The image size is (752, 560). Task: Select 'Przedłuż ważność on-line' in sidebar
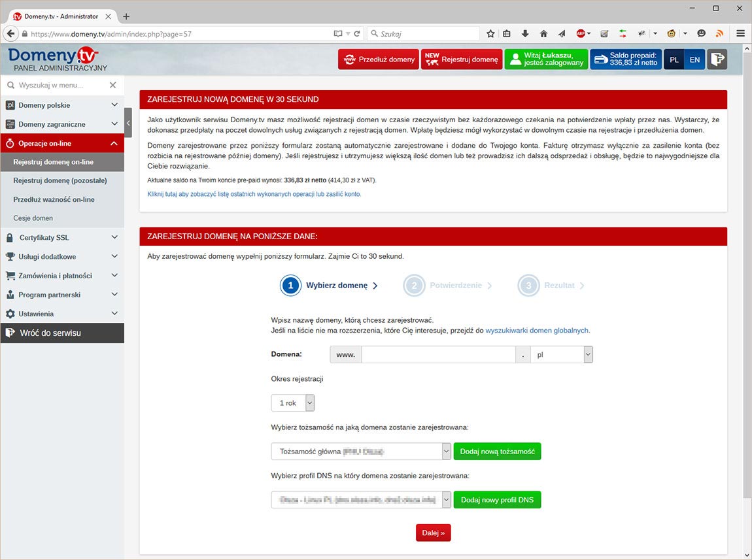[54, 199]
